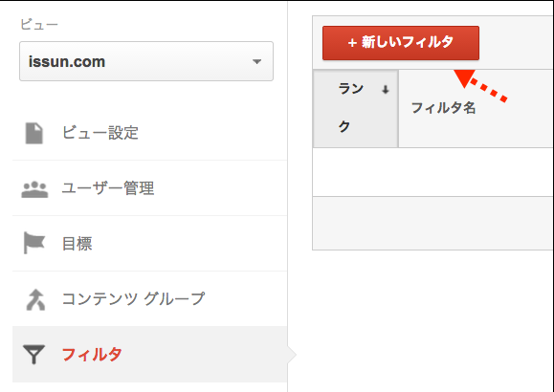The height and width of the screenshot is (392, 554).
Task: Open ビュー設定 menu item
Action: click(x=150, y=133)
